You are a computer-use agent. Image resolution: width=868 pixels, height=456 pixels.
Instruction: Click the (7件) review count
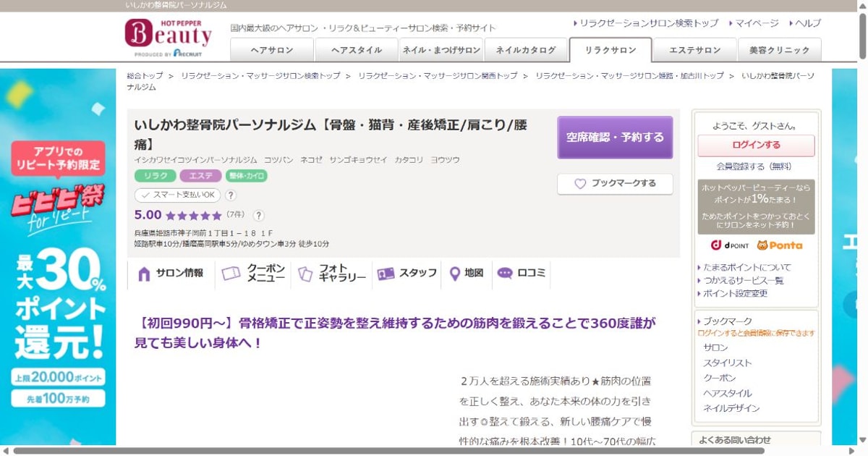click(x=236, y=215)
